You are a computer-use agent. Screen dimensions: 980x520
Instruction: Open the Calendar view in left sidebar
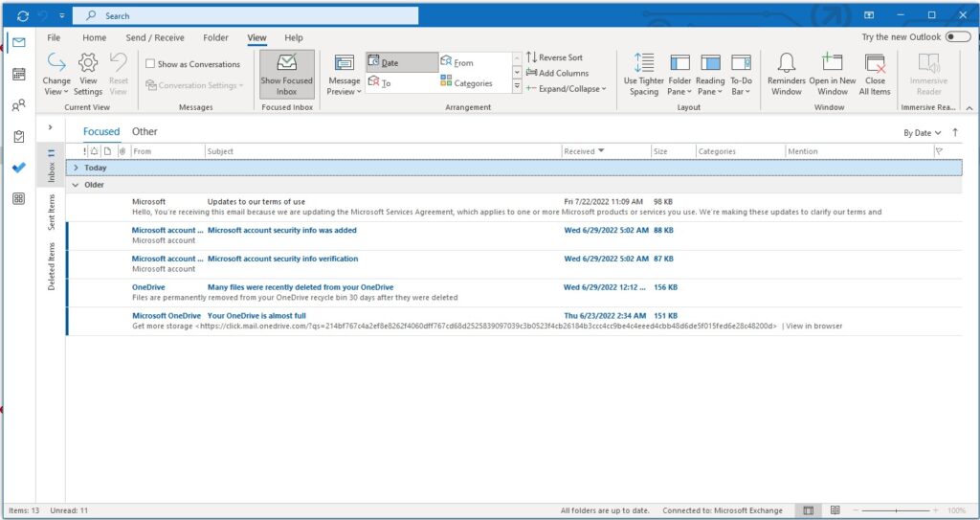tap(18, 74)
